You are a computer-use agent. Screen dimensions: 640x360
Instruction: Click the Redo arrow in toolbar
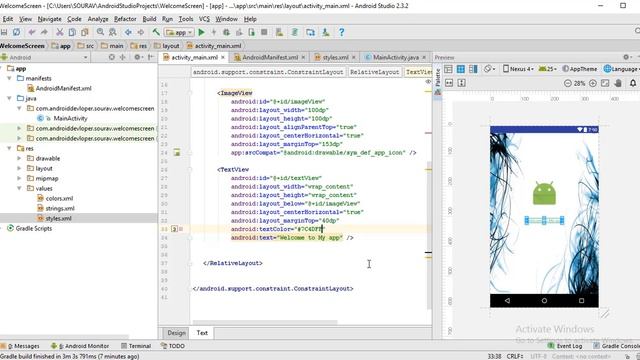[x=44, y=32]
